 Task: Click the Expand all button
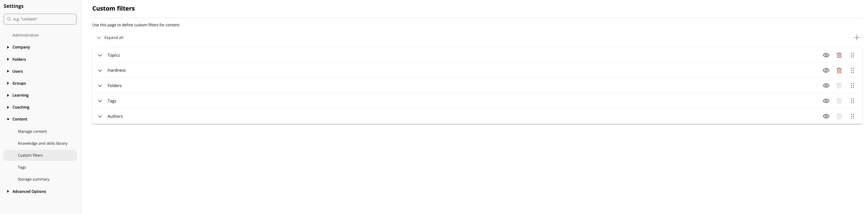click(110, 38)
